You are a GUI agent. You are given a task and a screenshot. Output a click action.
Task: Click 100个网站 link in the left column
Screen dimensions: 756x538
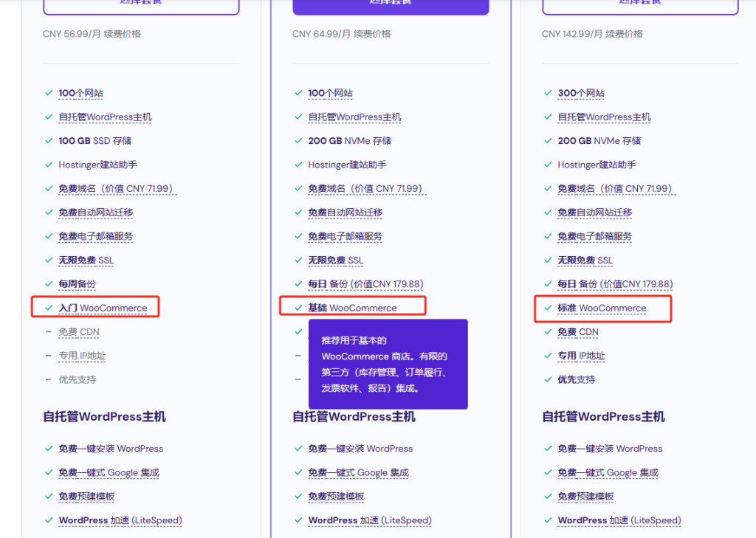tap(81, 93)
